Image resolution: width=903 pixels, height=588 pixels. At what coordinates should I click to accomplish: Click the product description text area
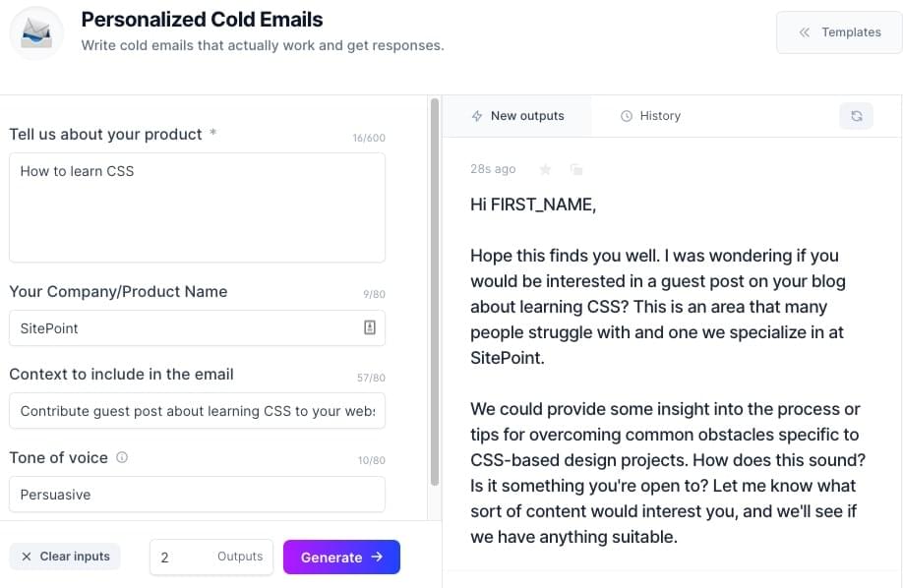coord(197,207)
